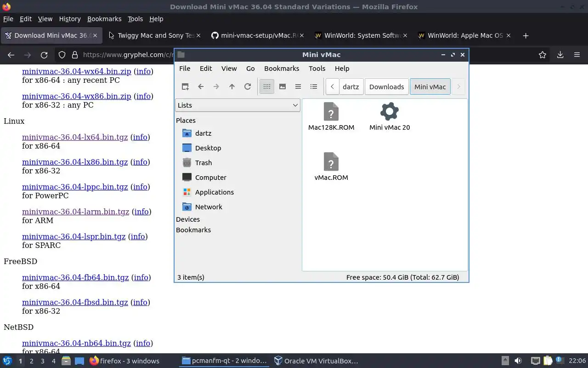Open the file manager Tools menu
Image resolution: width=588 pixels, height=368 pixels.
[317, 68]
